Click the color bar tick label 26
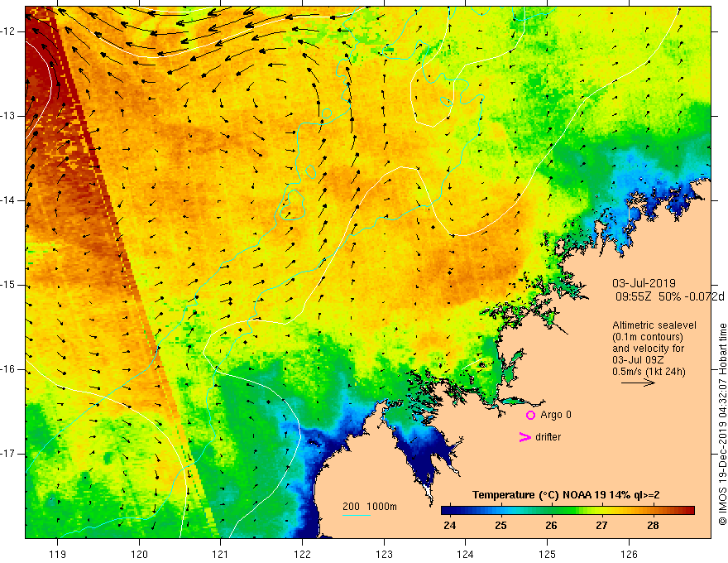 (x=551, y=526)
